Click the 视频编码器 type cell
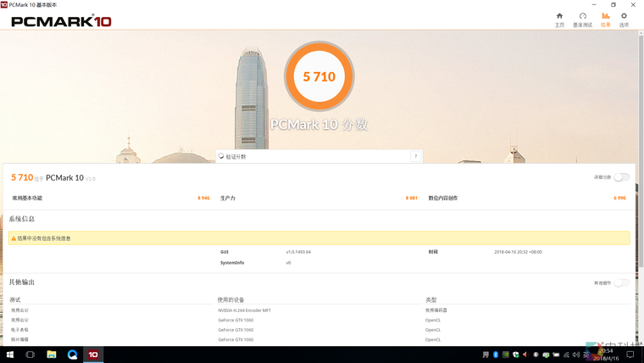Viewport: 644px width, 363px height. (x=436, y=310)
